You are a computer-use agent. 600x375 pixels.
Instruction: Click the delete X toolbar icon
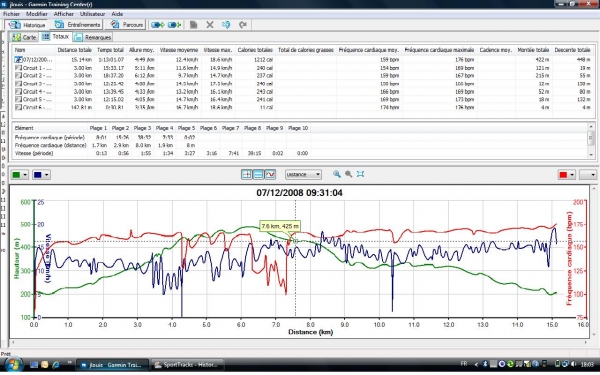[210, 25]
